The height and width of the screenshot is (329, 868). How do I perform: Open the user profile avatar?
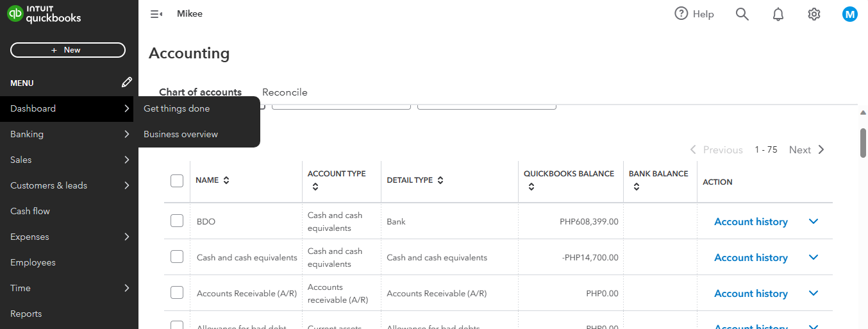[x=850, y=14]
